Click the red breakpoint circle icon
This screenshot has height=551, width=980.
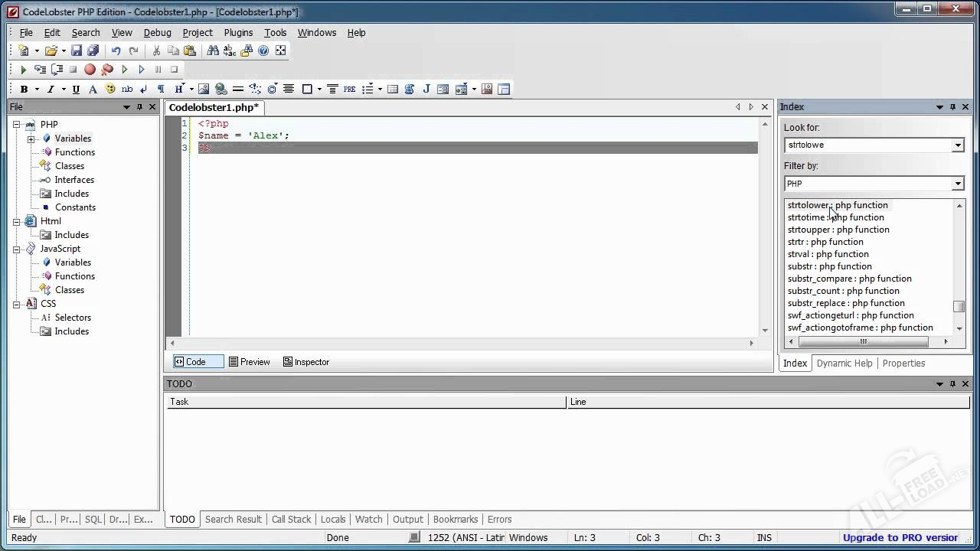90,70
